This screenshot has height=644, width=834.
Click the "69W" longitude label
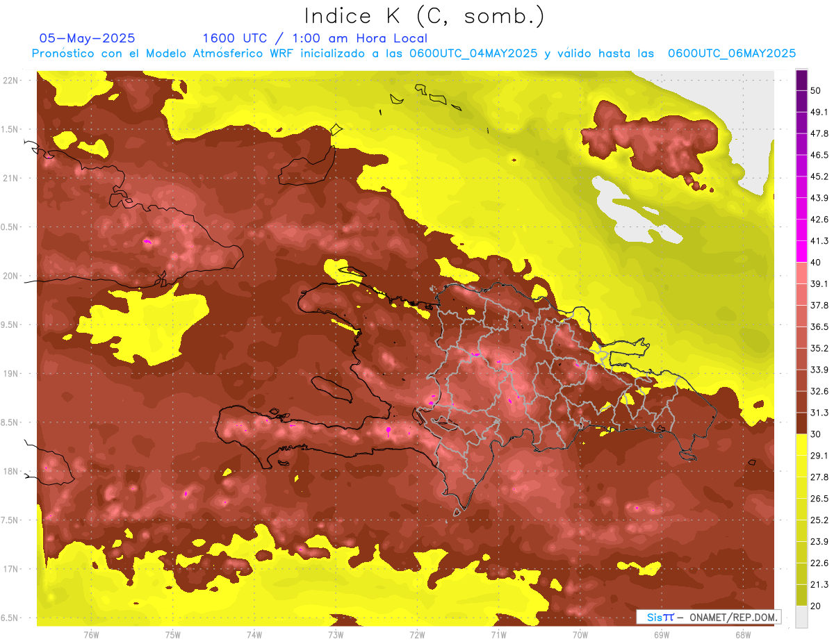click(662, 635)
